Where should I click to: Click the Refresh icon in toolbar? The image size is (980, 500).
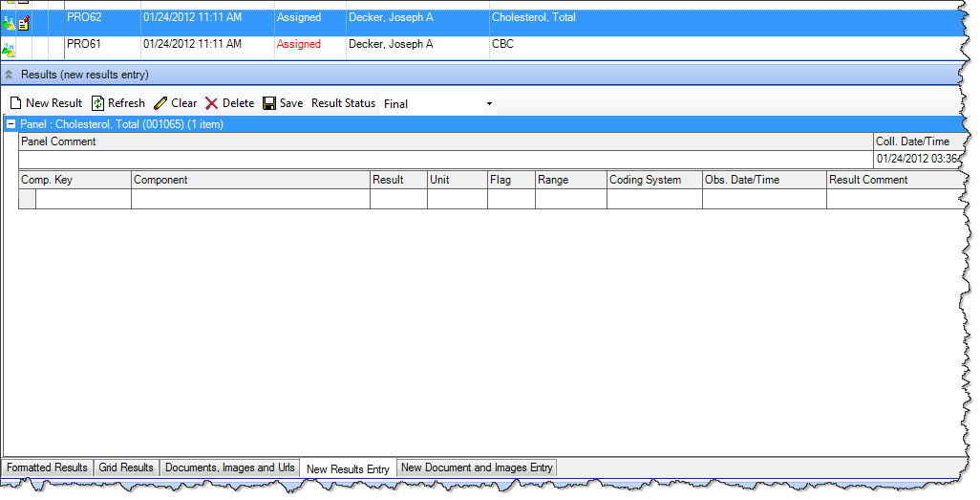[x=97, y=103]
